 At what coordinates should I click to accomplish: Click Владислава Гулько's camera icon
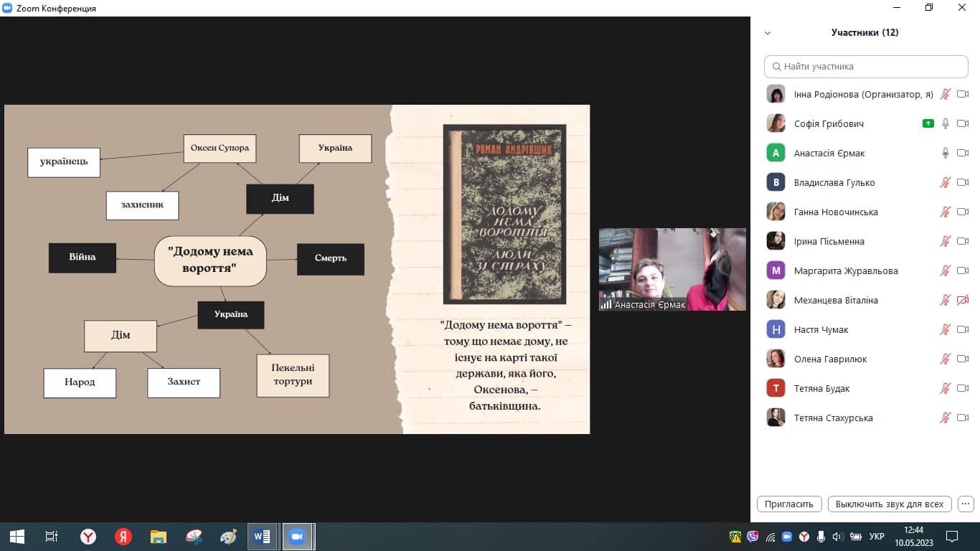click(963, 182)
